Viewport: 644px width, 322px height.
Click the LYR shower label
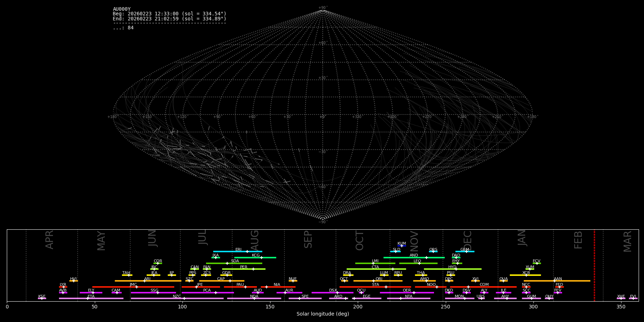[63, 285]
